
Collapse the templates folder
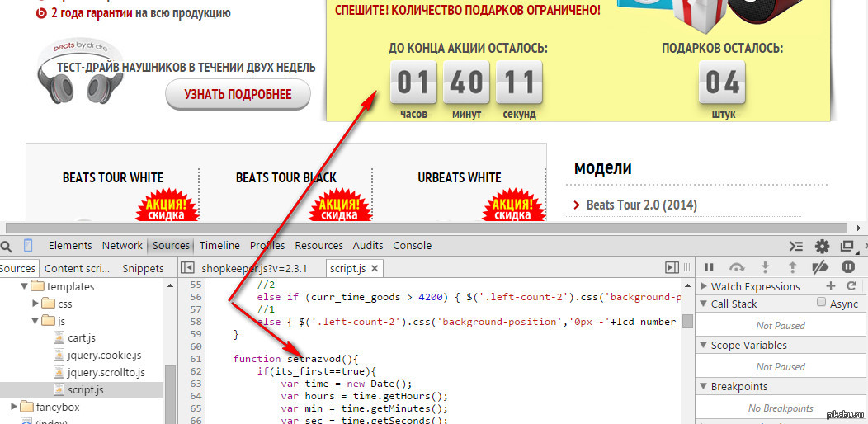point(24,287)
